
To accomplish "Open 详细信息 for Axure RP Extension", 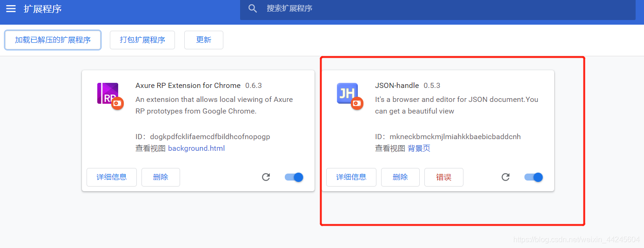I will pos(112,177).
